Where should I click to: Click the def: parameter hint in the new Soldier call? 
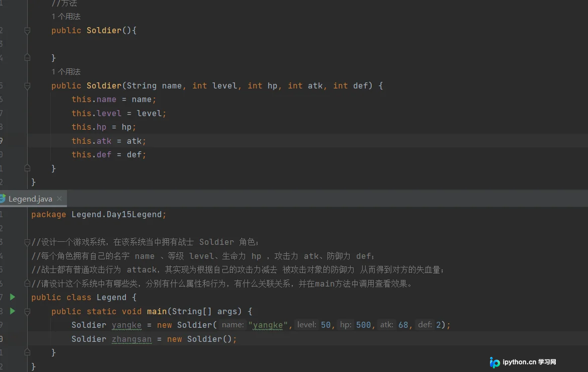[x=425, y=325]
